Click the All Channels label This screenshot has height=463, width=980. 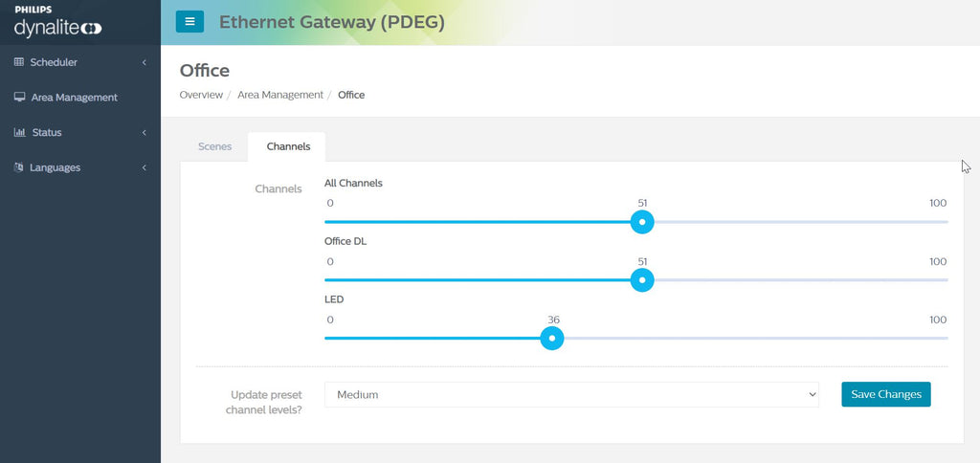[354, 183]
